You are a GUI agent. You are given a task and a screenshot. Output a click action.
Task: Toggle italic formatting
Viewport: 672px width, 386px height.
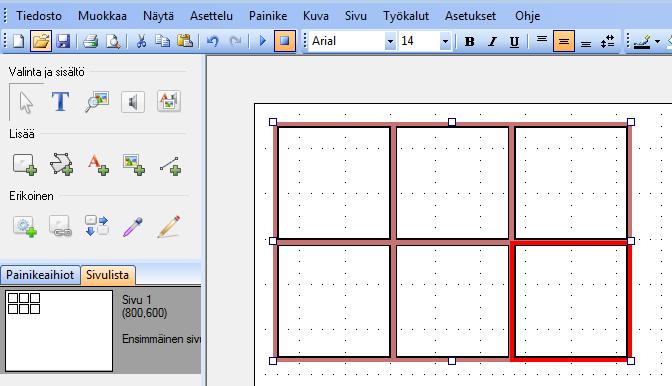(x=492, y=42)
